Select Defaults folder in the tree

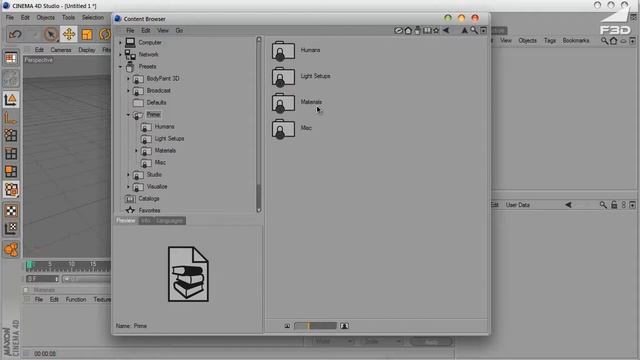pyautogui.click(x=156, y=102)
